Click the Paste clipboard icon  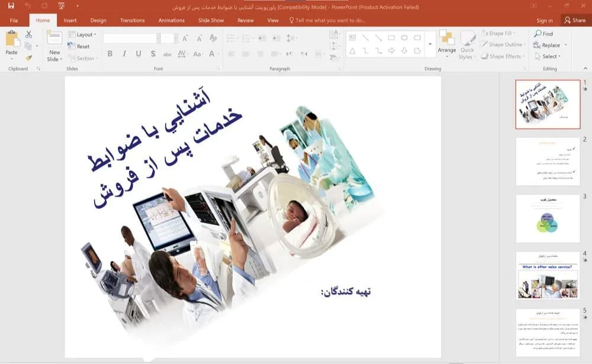coord(12,38)
